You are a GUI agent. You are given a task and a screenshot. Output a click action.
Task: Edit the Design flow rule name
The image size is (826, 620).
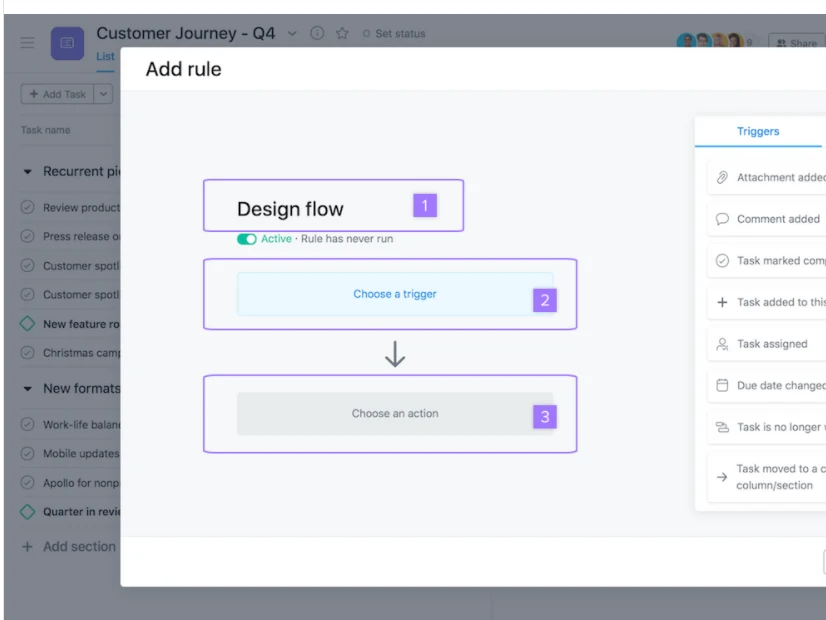(290, 209)
